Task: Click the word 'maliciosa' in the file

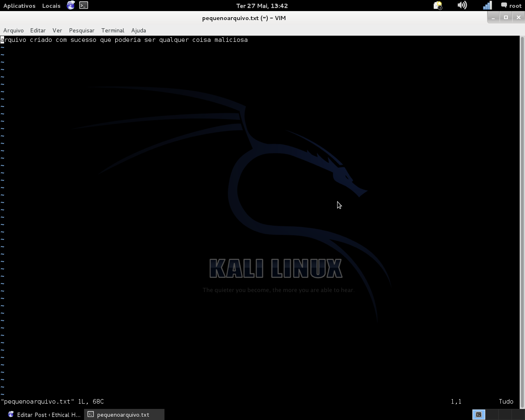Action: pos(231,40)
